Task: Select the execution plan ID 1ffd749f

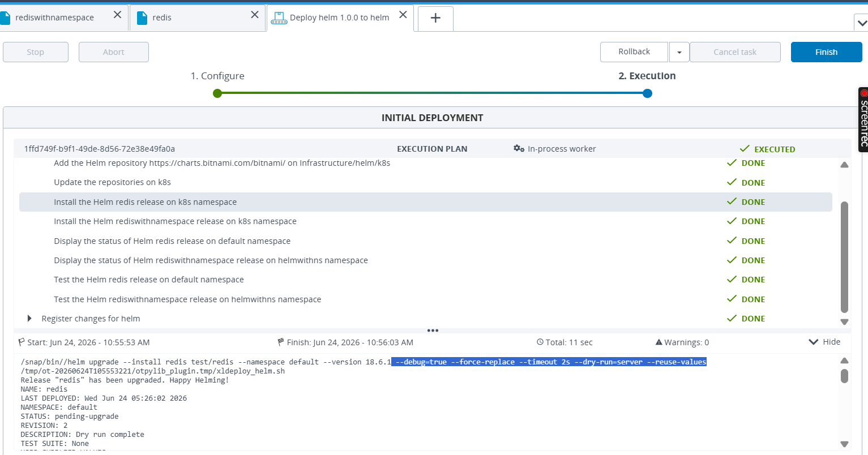Action: click(x=100, y=149)
